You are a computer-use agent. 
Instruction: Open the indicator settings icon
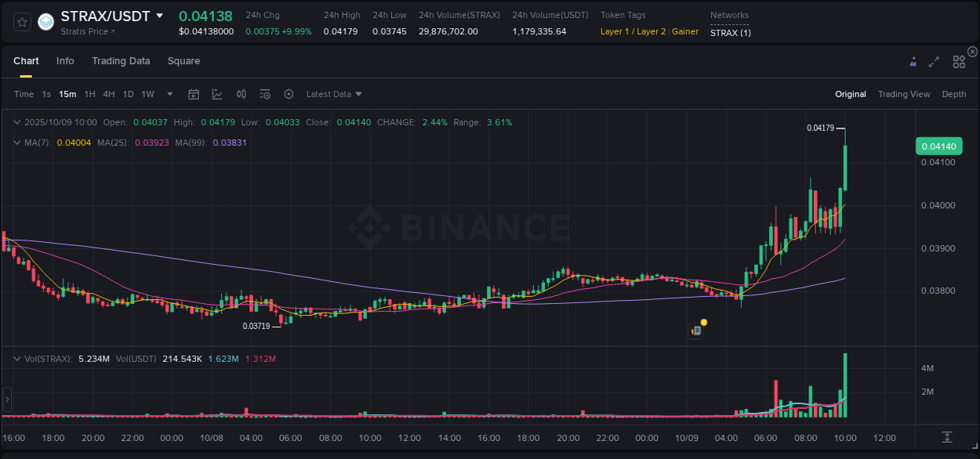point(265,93)
